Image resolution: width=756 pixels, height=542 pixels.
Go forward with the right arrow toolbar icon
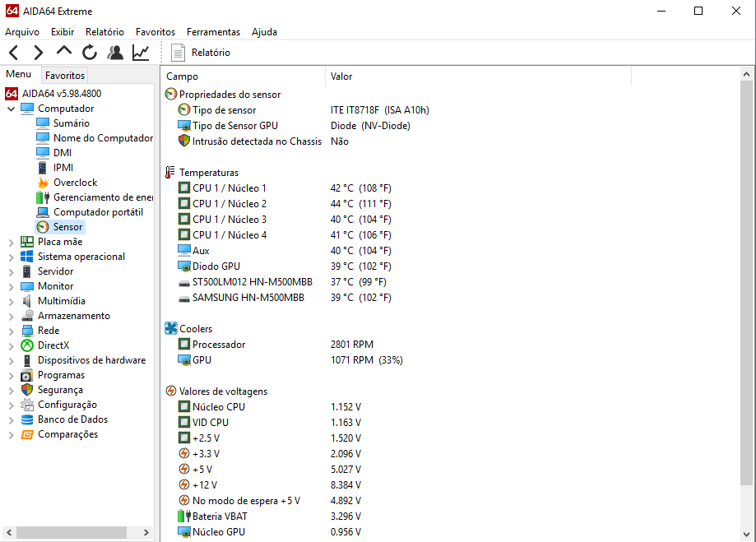(x=38, y=52)
